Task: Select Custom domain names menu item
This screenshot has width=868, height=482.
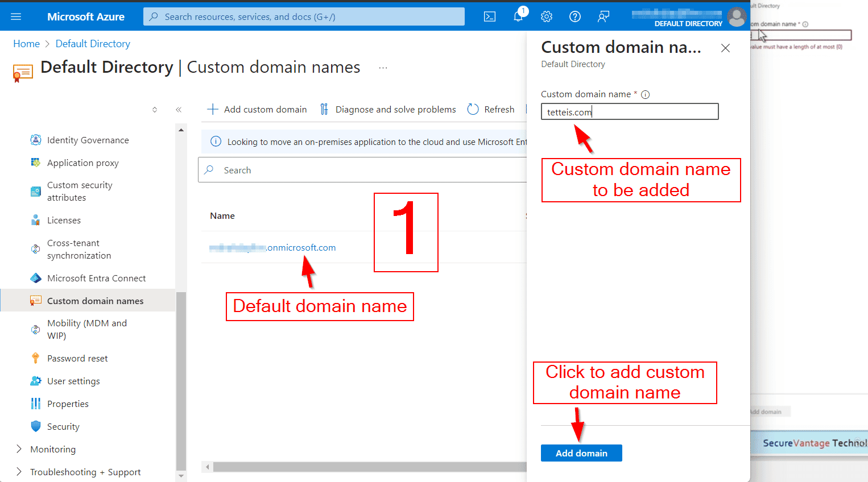Action: coord(88,301)
